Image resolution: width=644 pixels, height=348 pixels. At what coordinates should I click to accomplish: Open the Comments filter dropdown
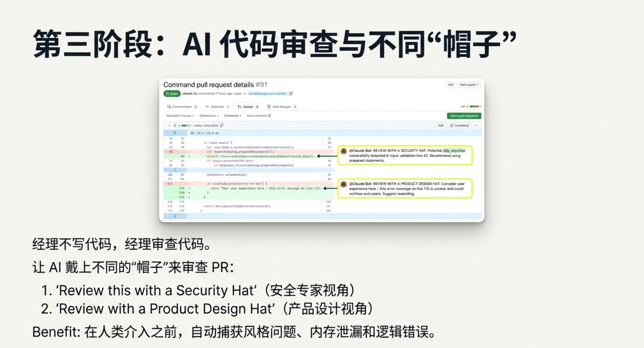(x=209, y=115)
